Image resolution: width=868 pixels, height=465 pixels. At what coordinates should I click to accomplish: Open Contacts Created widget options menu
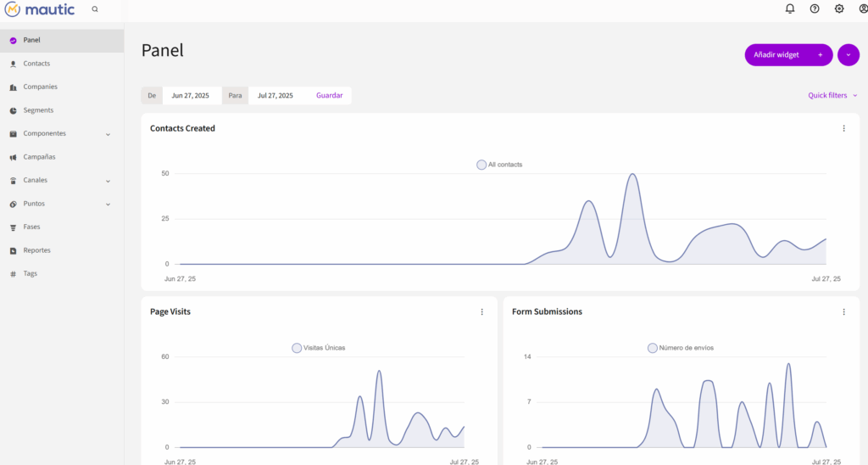tap(843, 129)
